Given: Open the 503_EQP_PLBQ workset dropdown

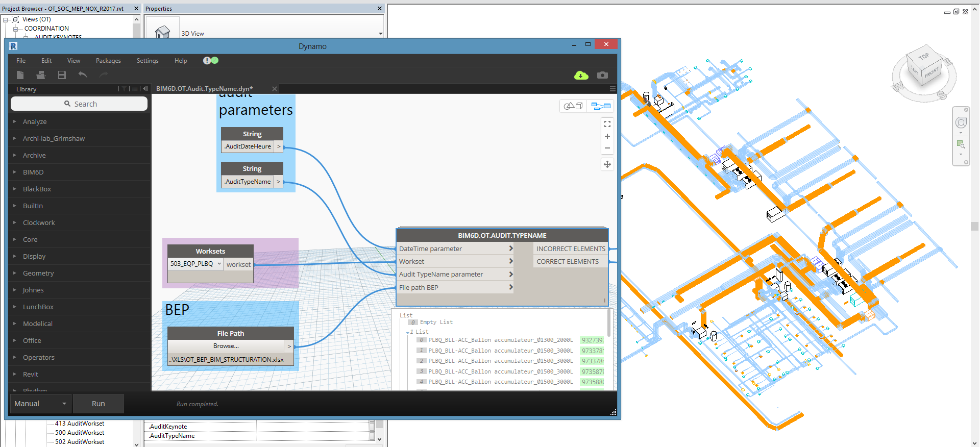Looking at the screenshot, I should [196, 264].
